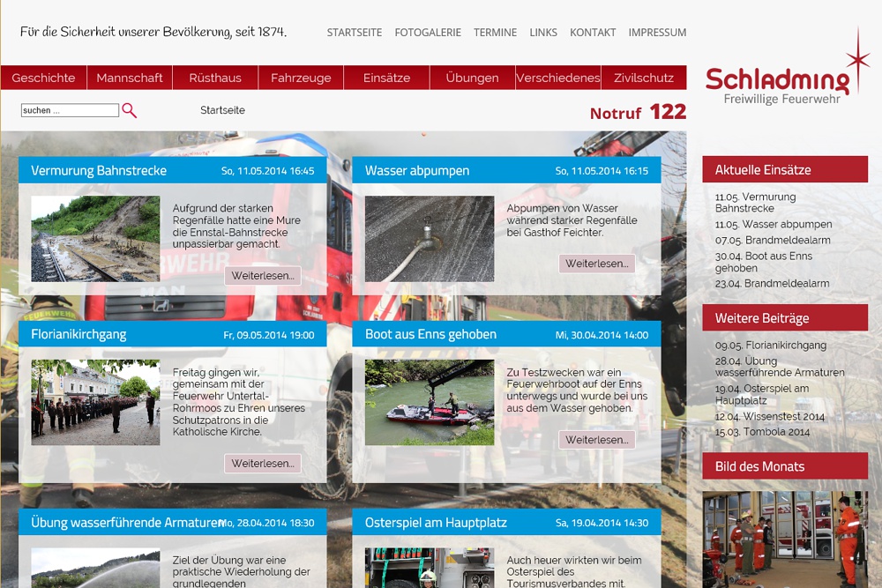Open the water spray exercise thumbnail
Viewport: 882px width, 588px height.
click(95, 568)
